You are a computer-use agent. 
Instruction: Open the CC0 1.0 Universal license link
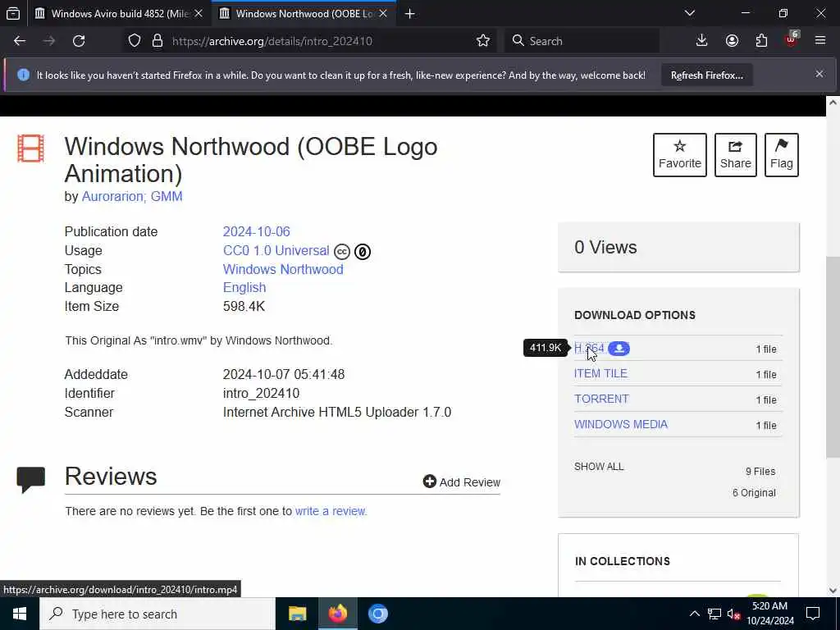pos(276,250)
